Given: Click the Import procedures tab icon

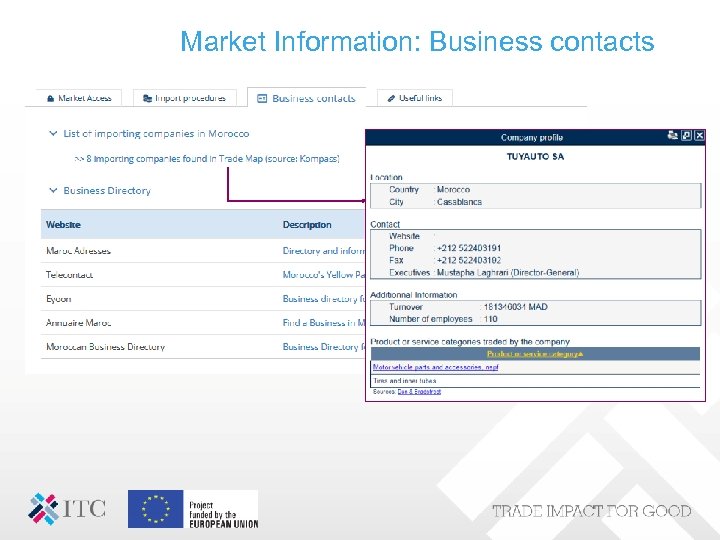Looking at the screenshot, I should click(x=147, y=98).
